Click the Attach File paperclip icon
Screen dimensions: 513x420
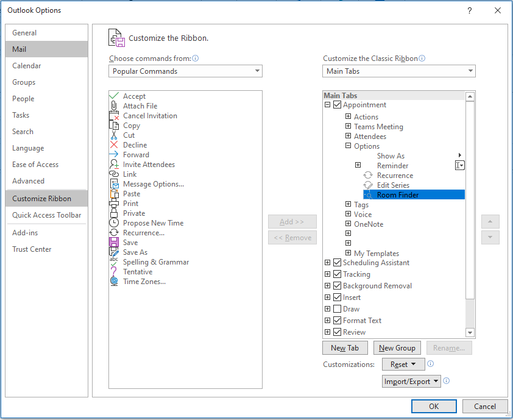pos(114,105)
